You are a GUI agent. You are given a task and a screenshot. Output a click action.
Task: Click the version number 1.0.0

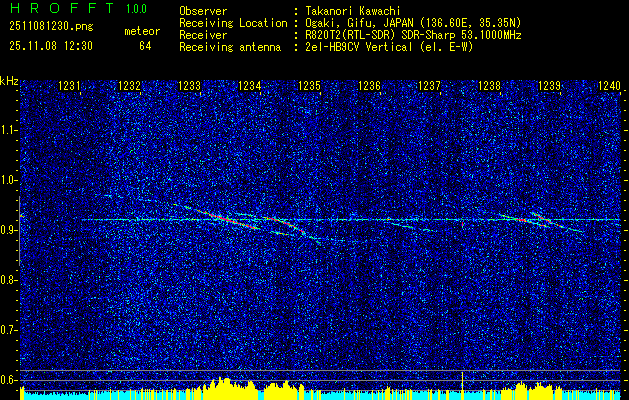(x=136, y=8)
